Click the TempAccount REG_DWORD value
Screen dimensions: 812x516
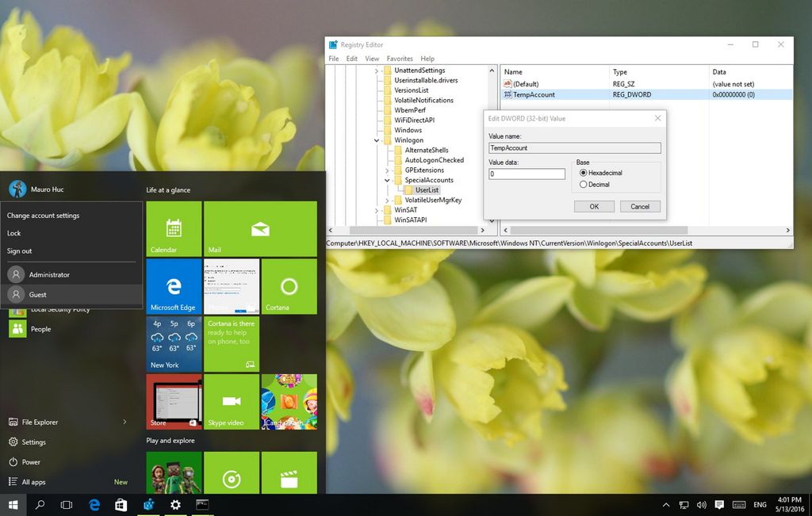533,94
